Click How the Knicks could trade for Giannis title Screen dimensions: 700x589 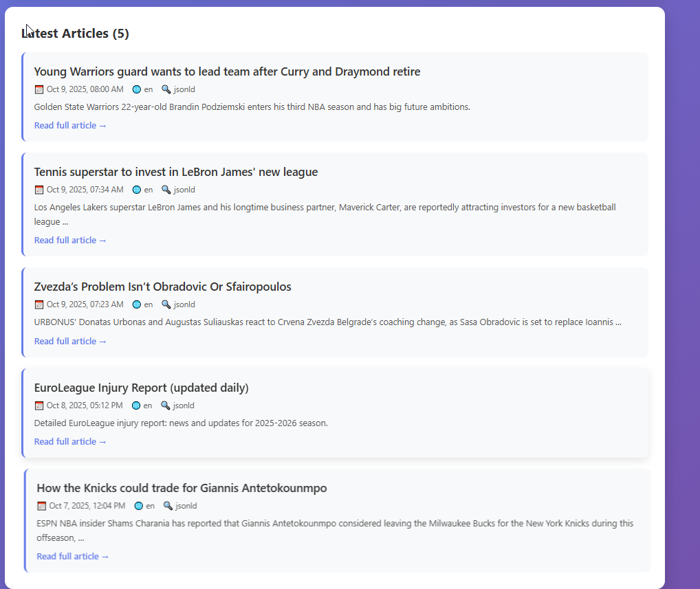pos(182,488)
